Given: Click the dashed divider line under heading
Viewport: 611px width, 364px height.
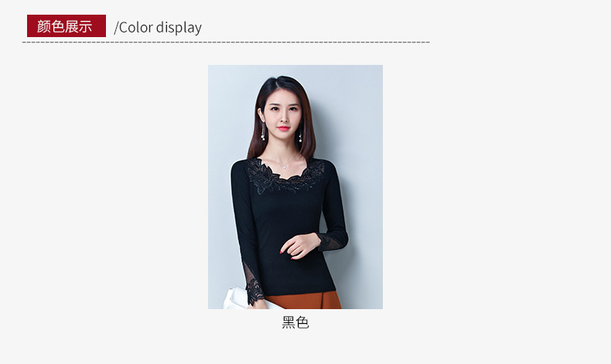Looking at the screenshot, I should (226, 42).
